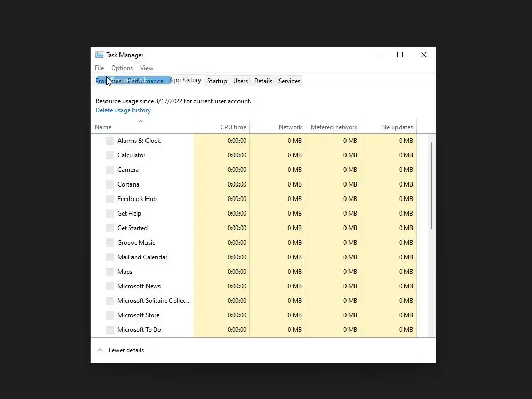The height and width of the screenshot is (399, 532).
Task: Click the Metered network value for Cortana
Action: point(350,184)
